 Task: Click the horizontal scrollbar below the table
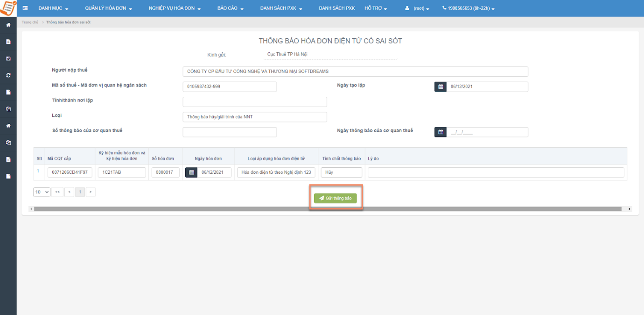click(x=327, y=209)
